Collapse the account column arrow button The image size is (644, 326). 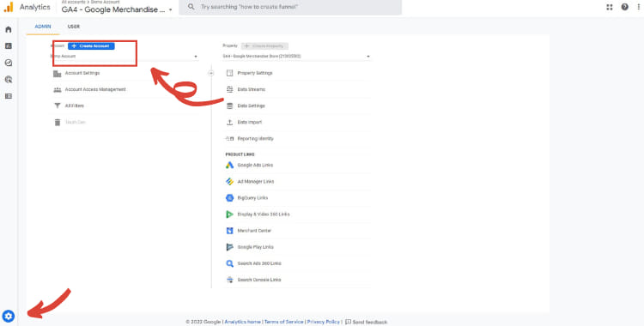pyautogui.click(x=211, y=73)
